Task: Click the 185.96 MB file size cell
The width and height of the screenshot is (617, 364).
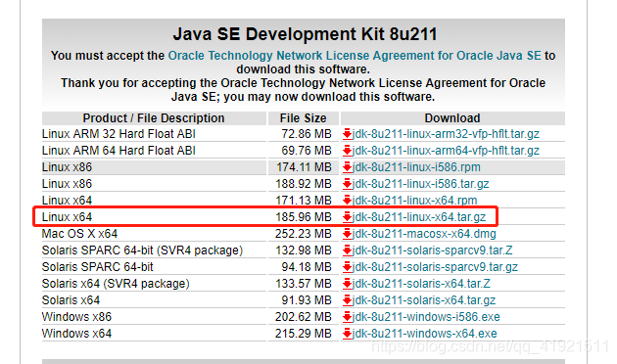Action: pyautogui.click(x=304, y=217)
